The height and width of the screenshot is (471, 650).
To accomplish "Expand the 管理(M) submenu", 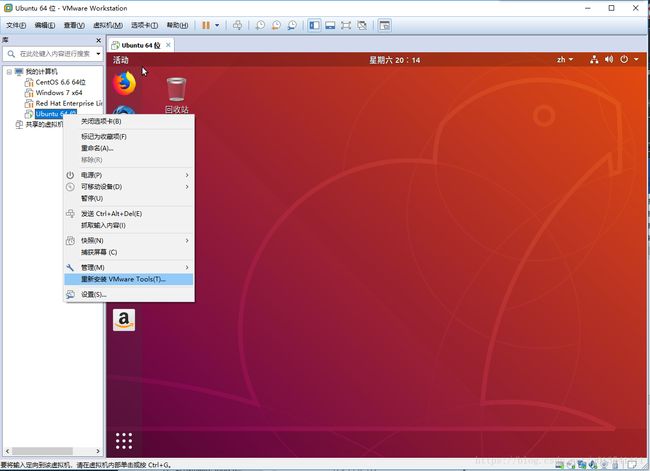I will 129,267.
